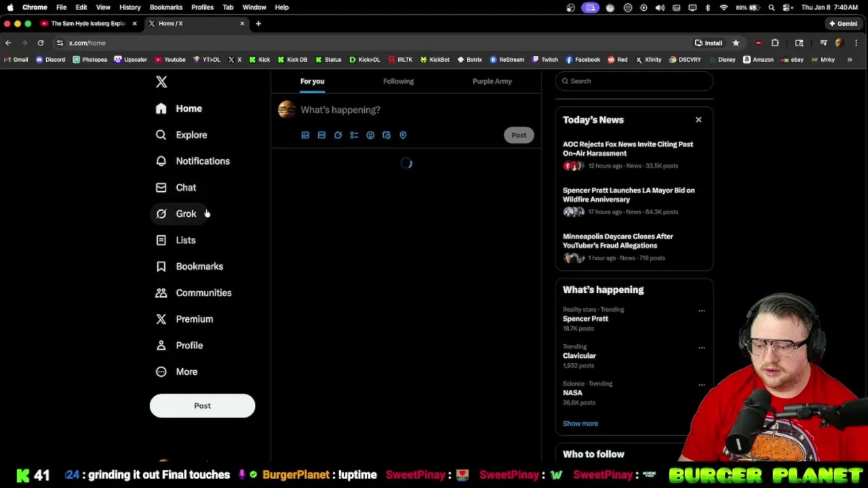Viewport: 868px width, 488px height.
Task: Click the Install button in address bar
Action: click(709, 43)
